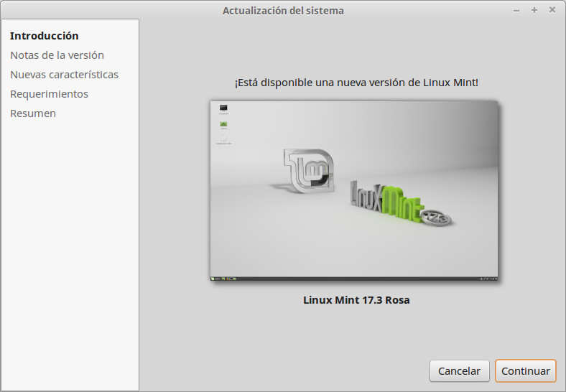The width and height of the screenshot is (566, 392).
Task: Go to Nuevas características step
Action: point(64,75)
